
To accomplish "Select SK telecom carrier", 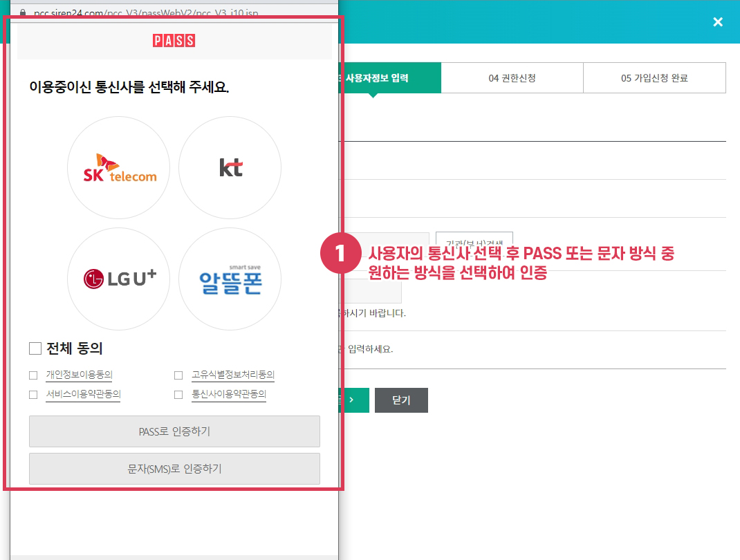I will pos(118,168).
